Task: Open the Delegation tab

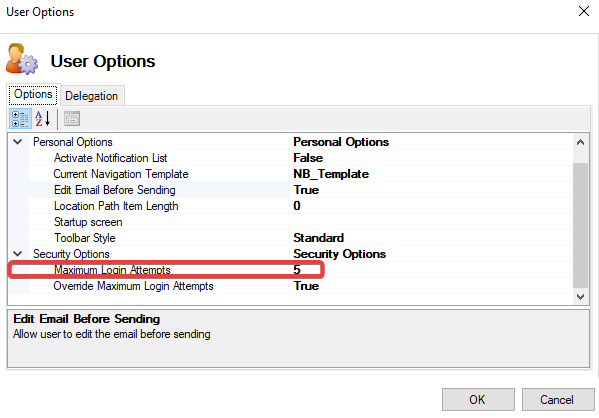Action: point(92,96)
